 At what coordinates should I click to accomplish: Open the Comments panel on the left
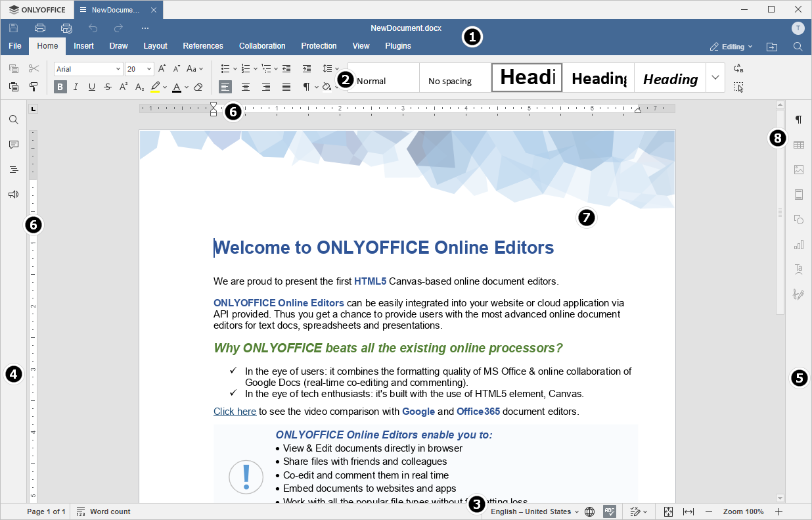click(x=13, y=145)
